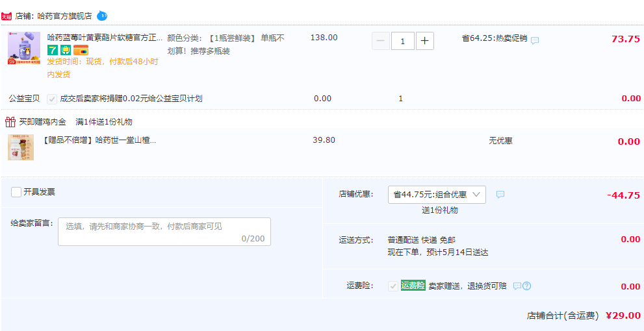Open the 山楂 gift product thumbnail

(x=21, y=147)
